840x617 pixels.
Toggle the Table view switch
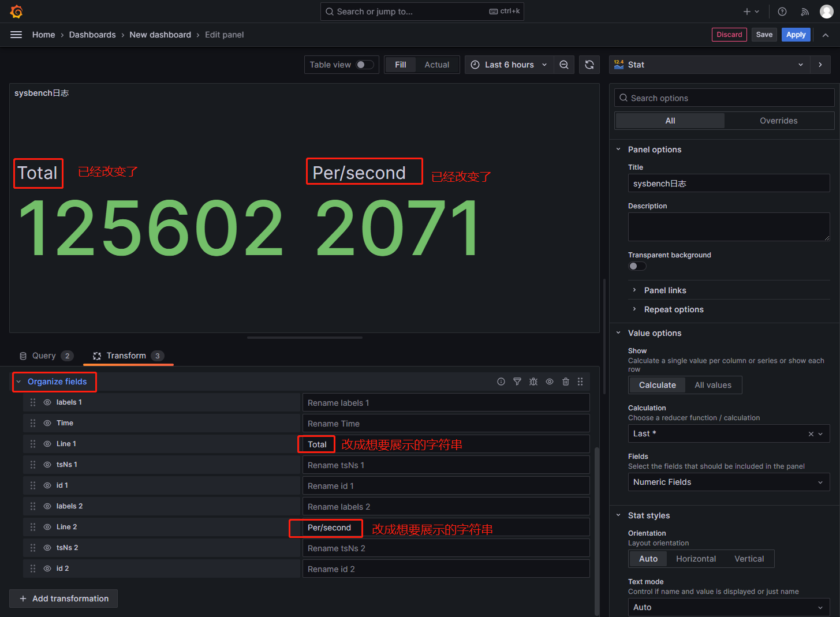pyautogui.click(x=365, y=65)
